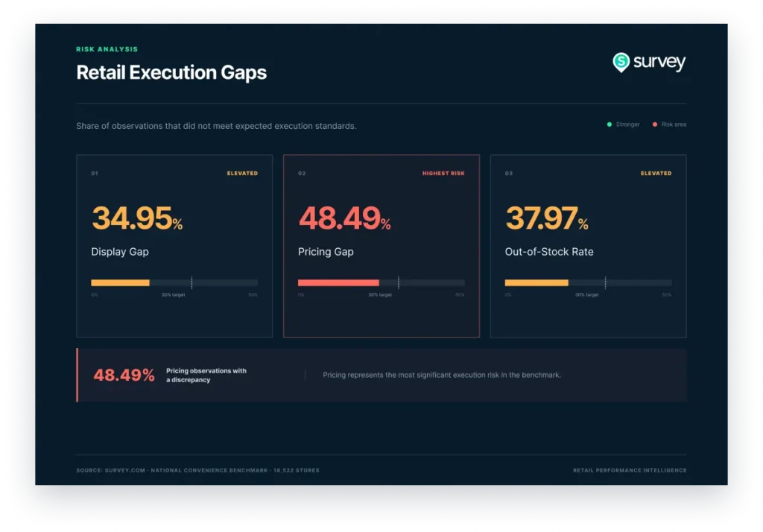Image resolution: width=763 pixels, height=532 pixels.
Task: Click the ELEVATED tag on card 03
Action: tap(656, 174)
